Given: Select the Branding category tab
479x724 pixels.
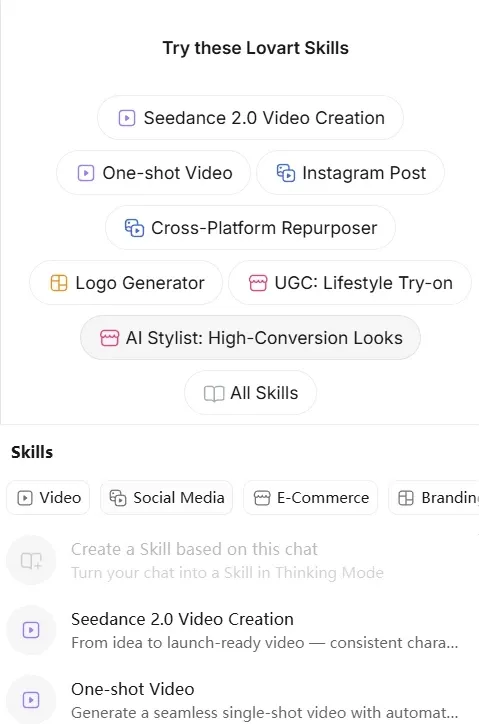Looking at the screenshot, I should 434,498.
